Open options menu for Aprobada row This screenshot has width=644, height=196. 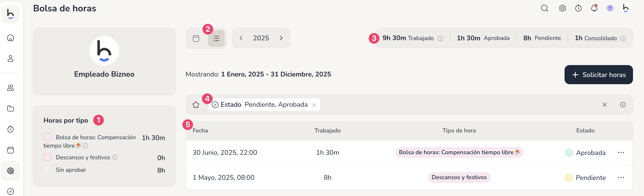coord(621,153)
